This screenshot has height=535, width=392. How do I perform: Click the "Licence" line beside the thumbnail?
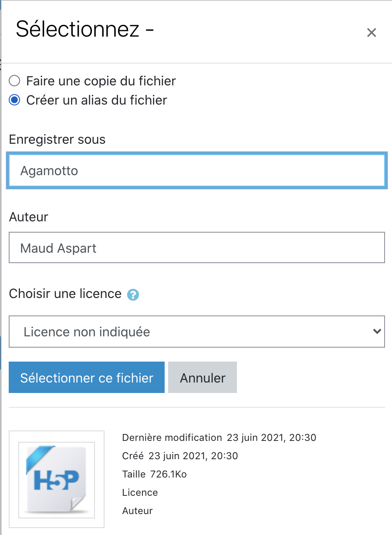140,492
